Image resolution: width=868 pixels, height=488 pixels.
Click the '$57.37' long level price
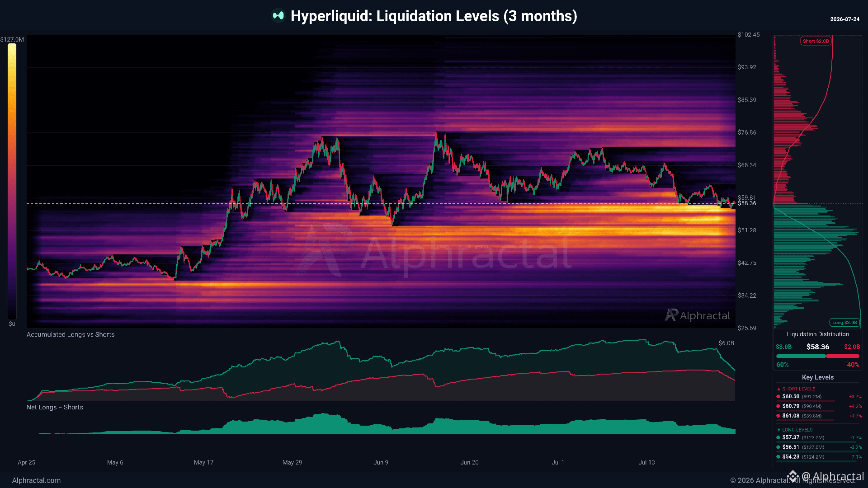791,437
